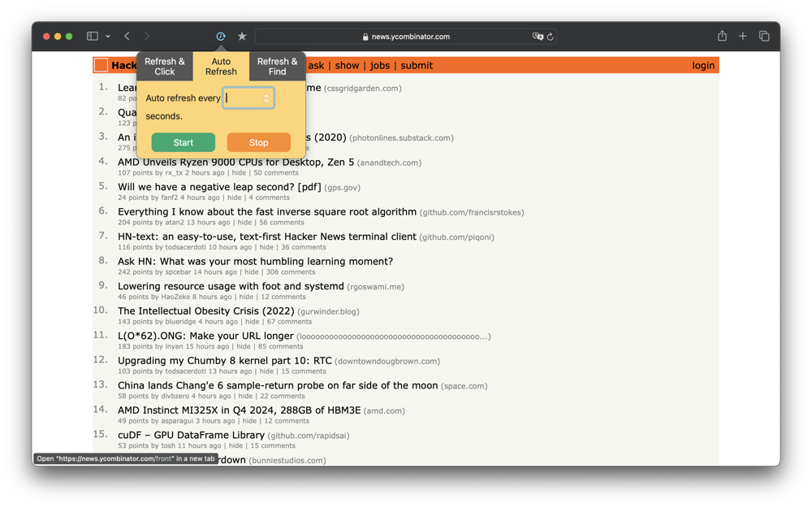
Task: Click the auto refresh seconds input field
Action: click(248, 98)
